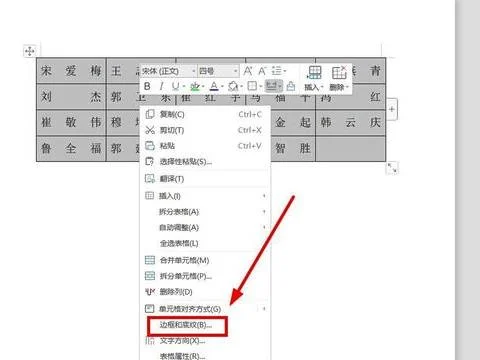Choose 复制(C) from the context menu
The height and width of the screenshot is (360, 480).
[205, 114]
